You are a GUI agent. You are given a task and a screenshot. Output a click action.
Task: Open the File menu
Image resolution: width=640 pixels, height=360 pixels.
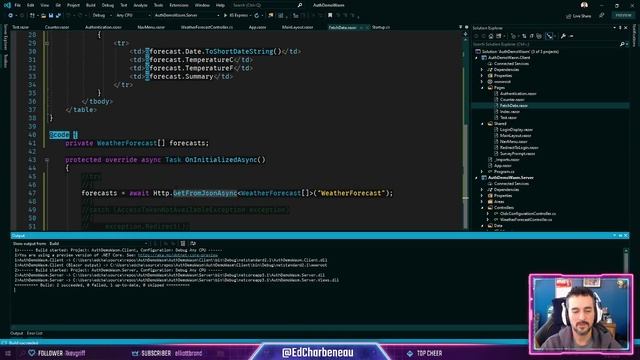point(18,5)
